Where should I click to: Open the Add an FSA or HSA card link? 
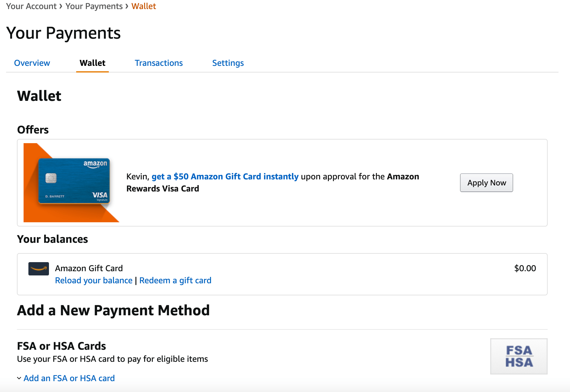[69, 378]
